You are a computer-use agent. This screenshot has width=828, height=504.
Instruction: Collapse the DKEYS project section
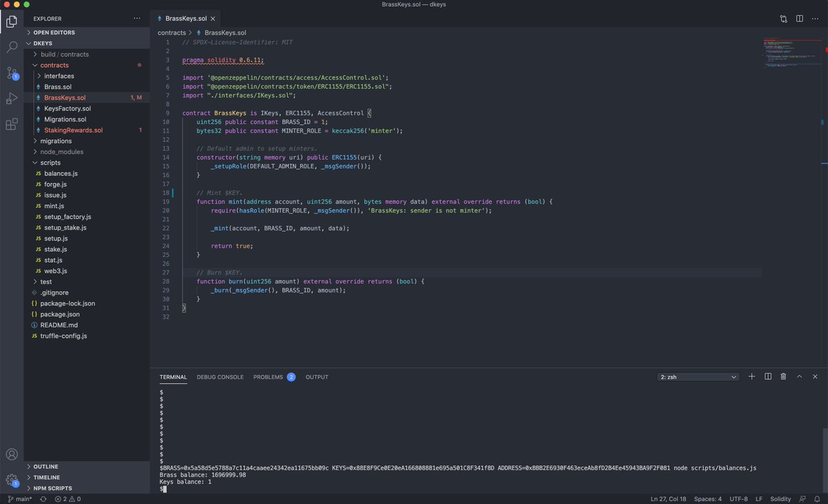pyautogui.click(x=87, y=43)
